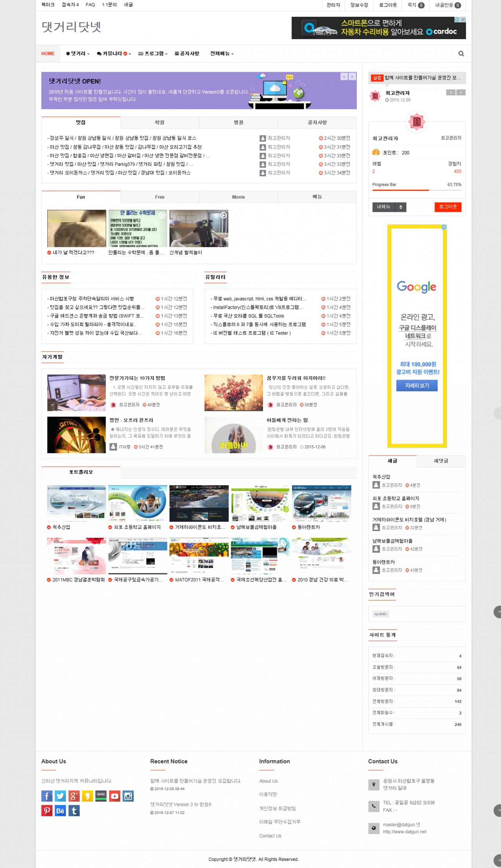Expand the 전체메뉴 dropdown menu

tap(222, 54)
